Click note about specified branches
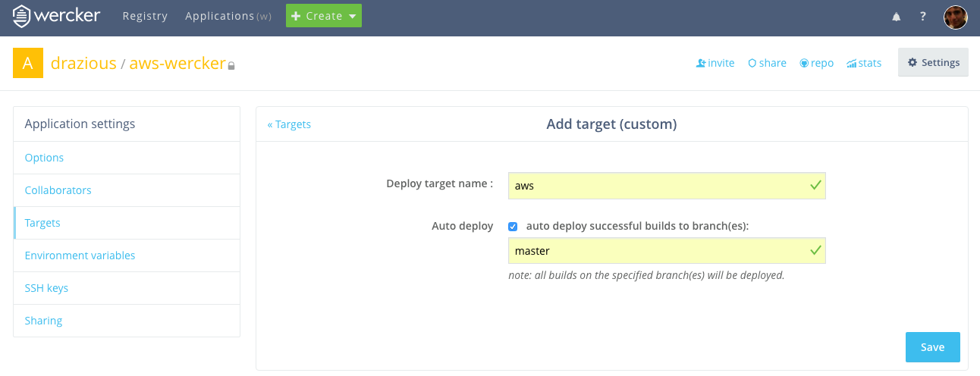980x376 pixels. [x=646, y=276]
